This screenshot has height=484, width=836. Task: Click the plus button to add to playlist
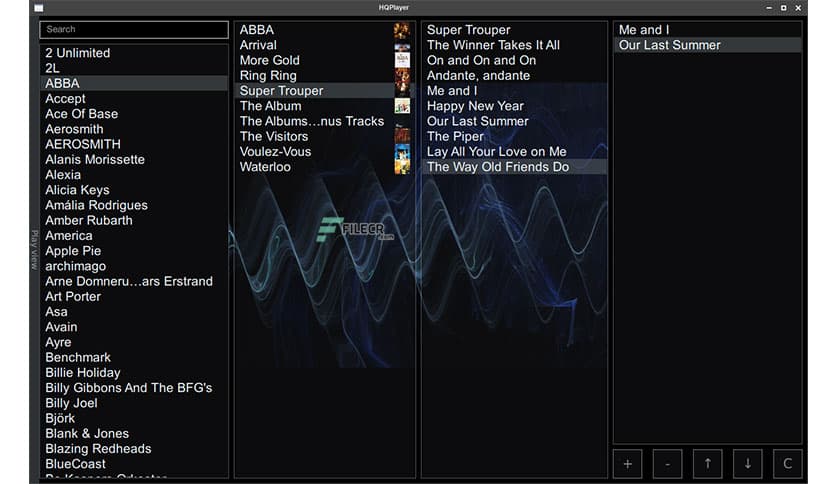coord(628,464)
